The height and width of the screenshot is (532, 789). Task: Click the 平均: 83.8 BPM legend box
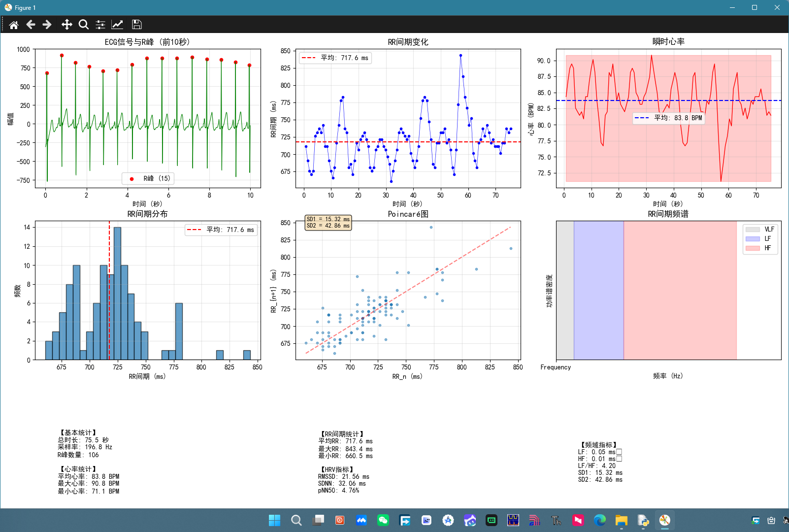click(x=669, y=118)
